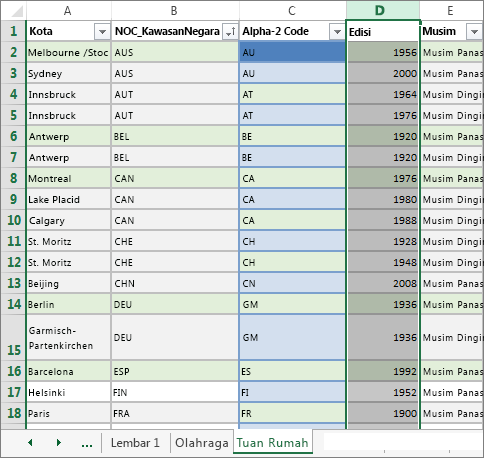Open the Musim column filter dropdown

[474, 32]
